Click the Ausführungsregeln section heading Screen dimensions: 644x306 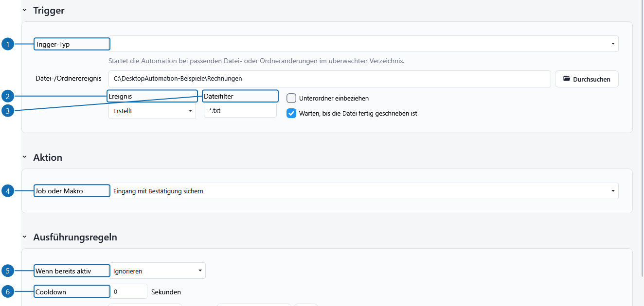tap(75, 238)
